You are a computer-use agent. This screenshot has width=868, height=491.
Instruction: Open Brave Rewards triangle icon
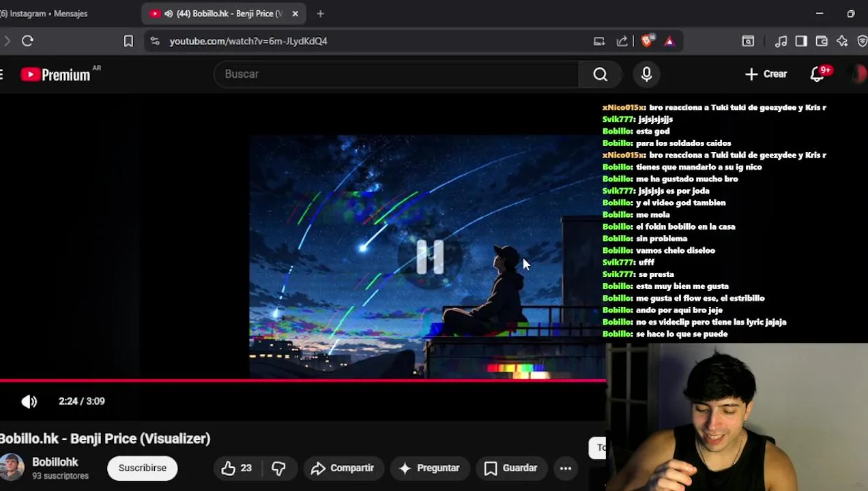[x=669, y=41]
